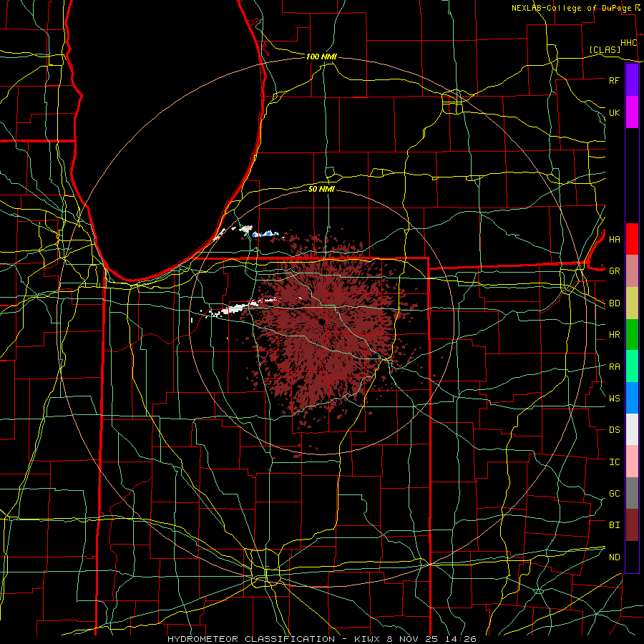Click the 50 NMI range ring label
The width and height of the screenshot is (644, 644).
[321, 189]
